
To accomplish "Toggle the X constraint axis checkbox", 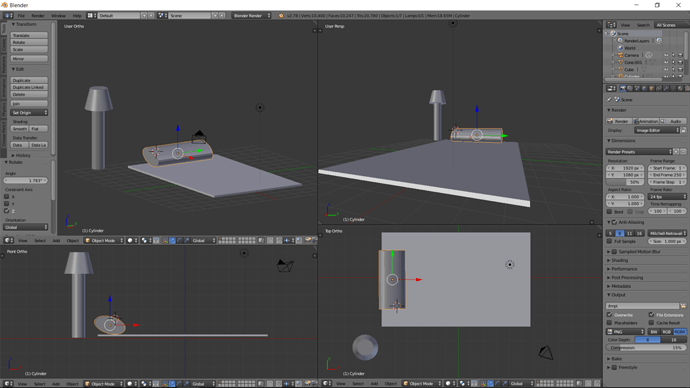I will (x=7, y=197).
